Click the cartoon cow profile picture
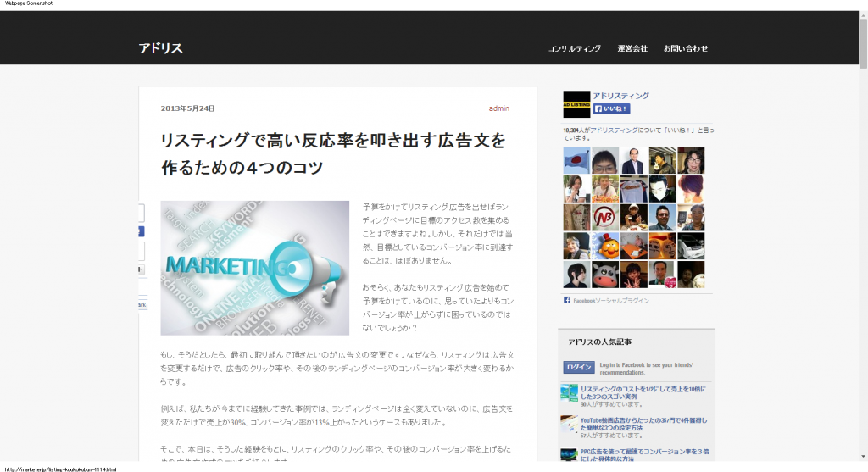The height and width of the screenshot is (472, 868). tap(605, 275)
